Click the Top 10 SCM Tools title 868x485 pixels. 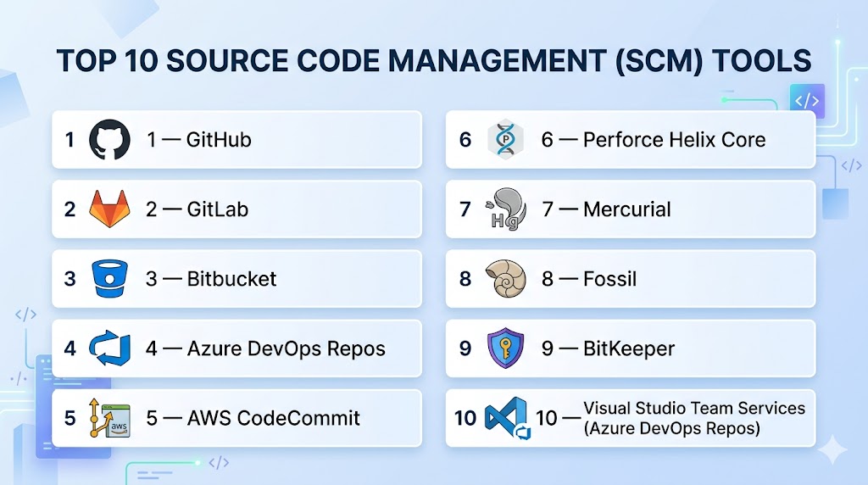point(433,61)
